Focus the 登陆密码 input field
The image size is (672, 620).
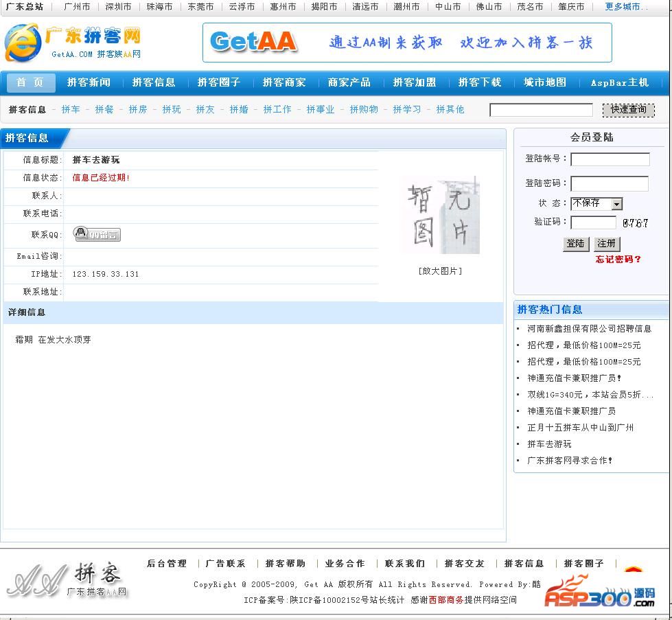pyautogui.click(x=610, y=183)
